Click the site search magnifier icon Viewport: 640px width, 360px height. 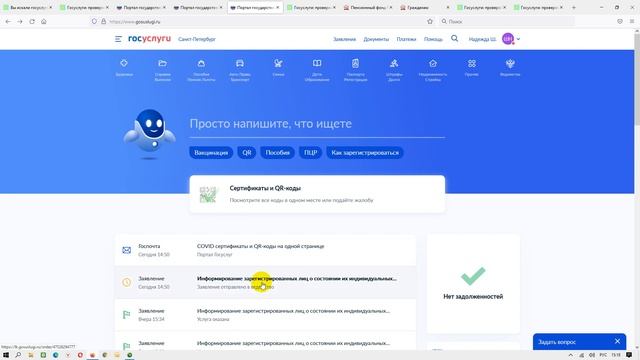click(x=454, y=38)
